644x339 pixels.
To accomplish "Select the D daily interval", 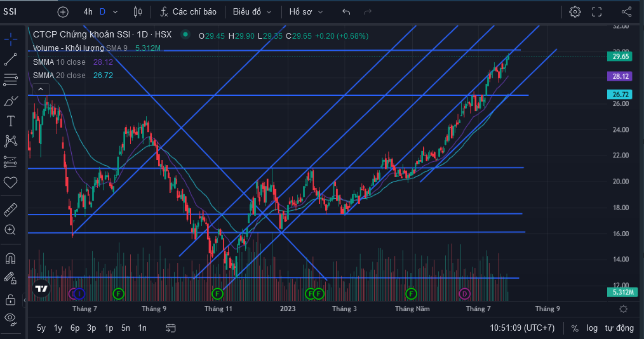I will 103,12.
